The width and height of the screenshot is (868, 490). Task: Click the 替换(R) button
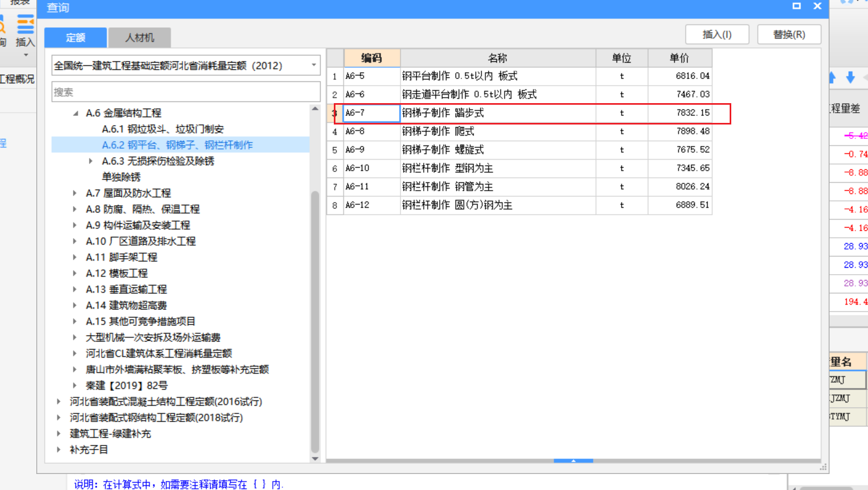[x=789, y=34]
